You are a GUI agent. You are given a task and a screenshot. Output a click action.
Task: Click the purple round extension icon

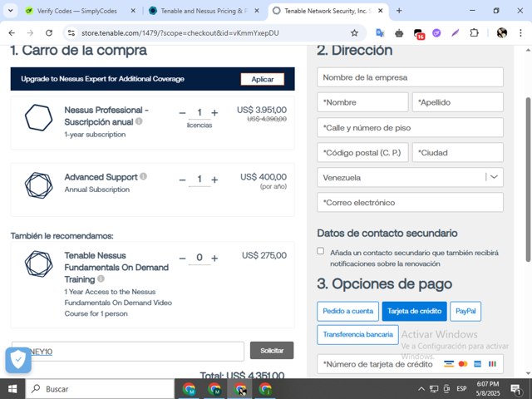click(436, 33)
